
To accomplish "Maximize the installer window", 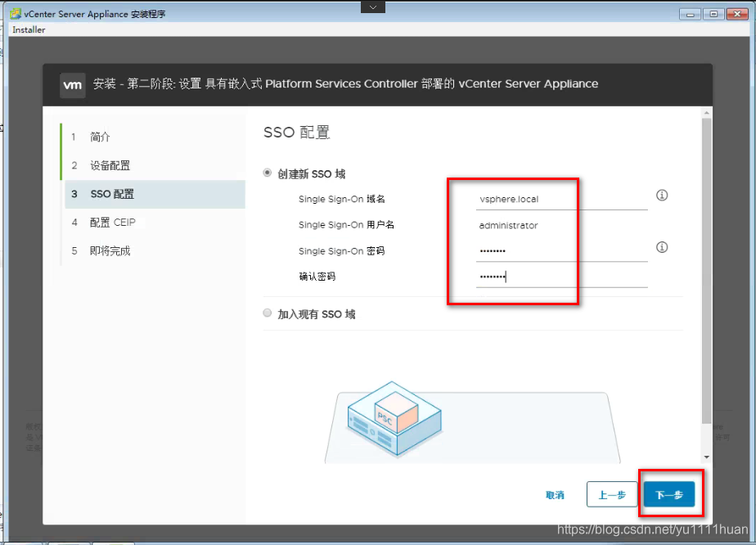I will pos(713,14).
